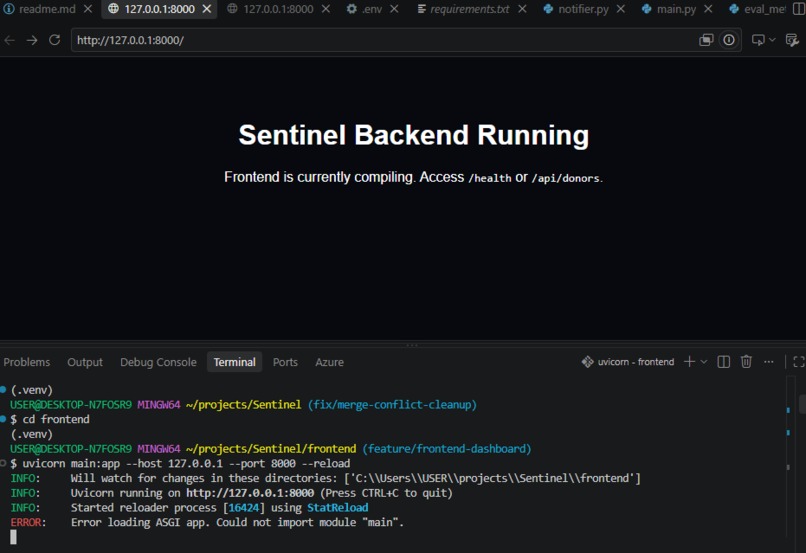The height and width of the screenshot is (553, 806).
Task: Click StatReload text in terminal
Action: [338, 508]
